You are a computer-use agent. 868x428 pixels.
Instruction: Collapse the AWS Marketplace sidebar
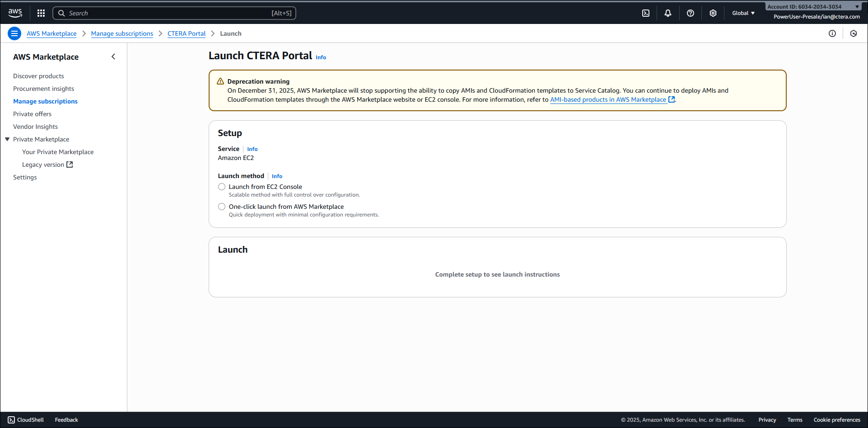[x=113, y=56]
